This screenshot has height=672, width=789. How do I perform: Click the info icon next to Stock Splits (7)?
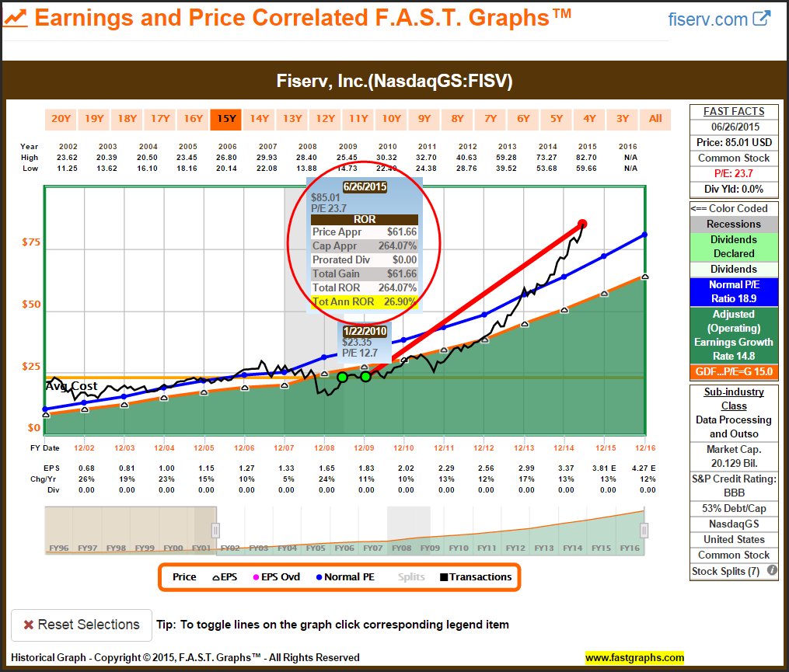(x=772, y=571)
